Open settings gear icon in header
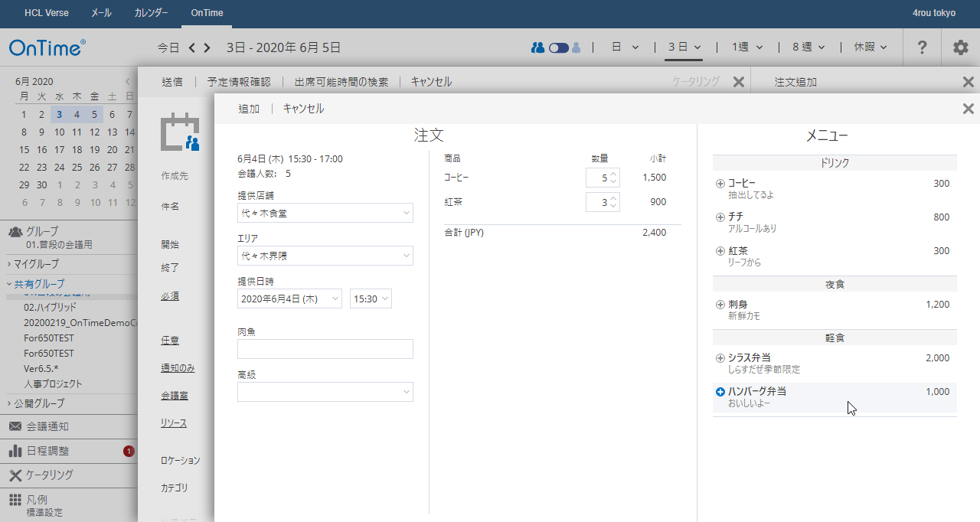 click(960, 47)
